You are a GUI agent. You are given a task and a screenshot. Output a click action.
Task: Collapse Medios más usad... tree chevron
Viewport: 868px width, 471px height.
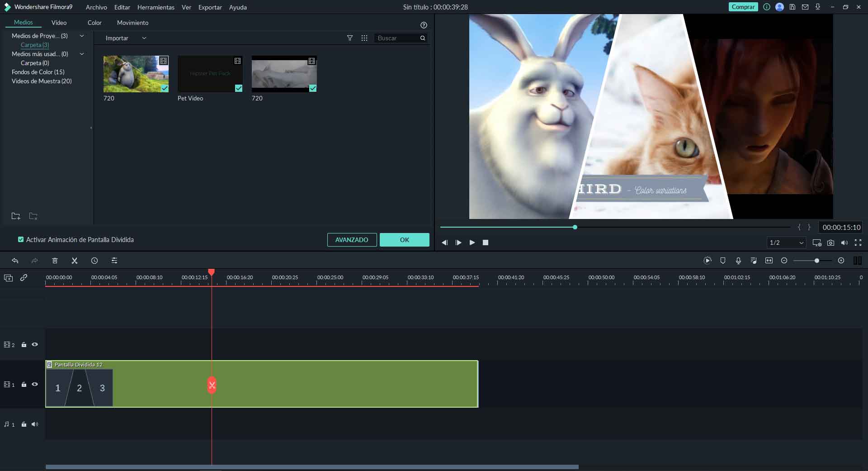pyautogui.click(x=82, y=54)
